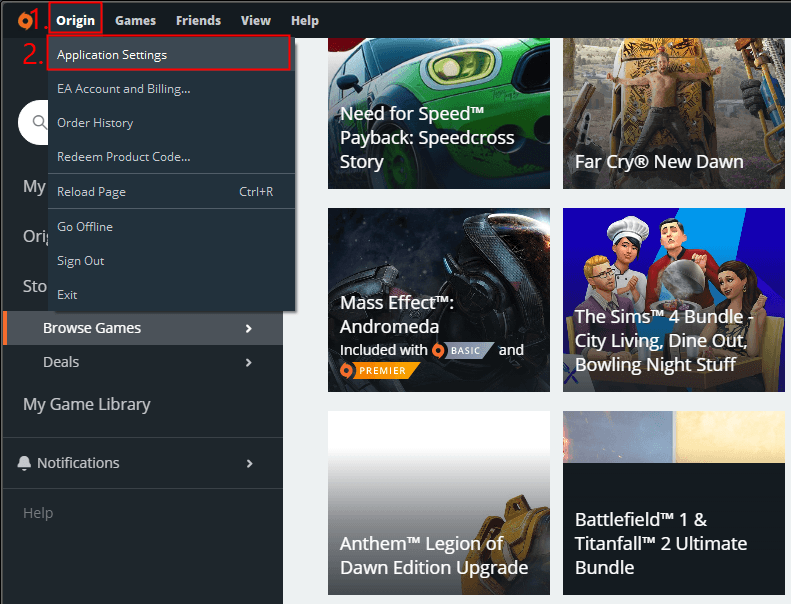Open Need for Speed Payback Speedcross tile
791x604 pixels.
pyautogui.click(x=439, y=114)
